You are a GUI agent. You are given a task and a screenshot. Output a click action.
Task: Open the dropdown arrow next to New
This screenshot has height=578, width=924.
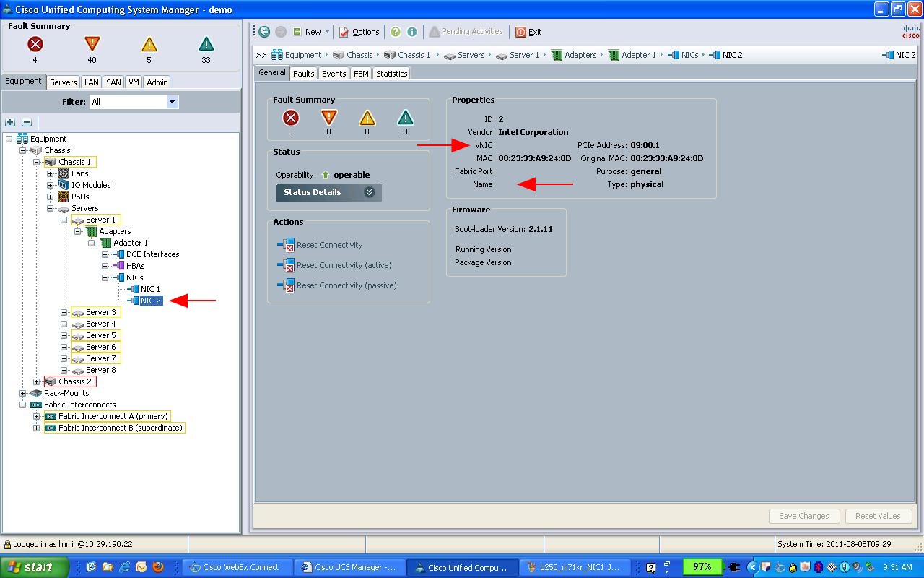(327, 32)
